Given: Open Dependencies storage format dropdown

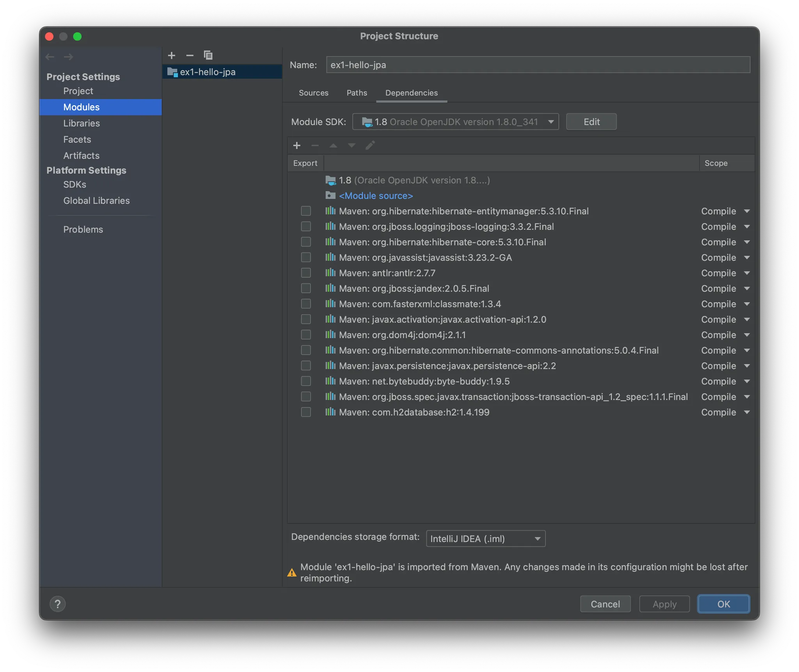Looking at the screenshot, I should [x=485, y=539].
